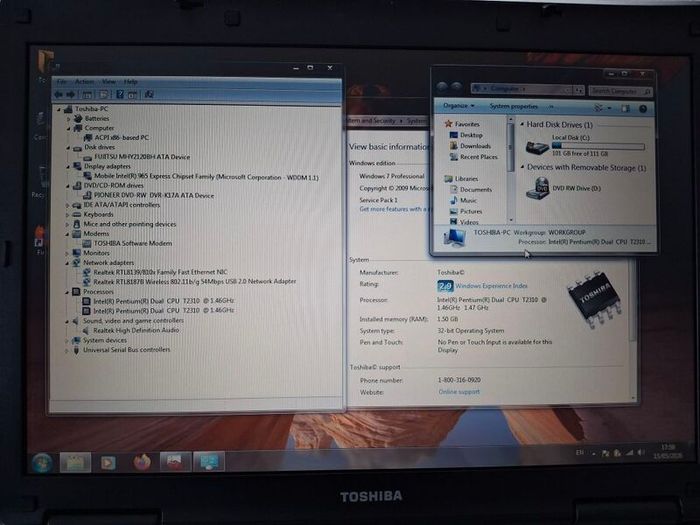Click Explorer back navigation button
The image size is (700, 525).
(x=442, y=88)
